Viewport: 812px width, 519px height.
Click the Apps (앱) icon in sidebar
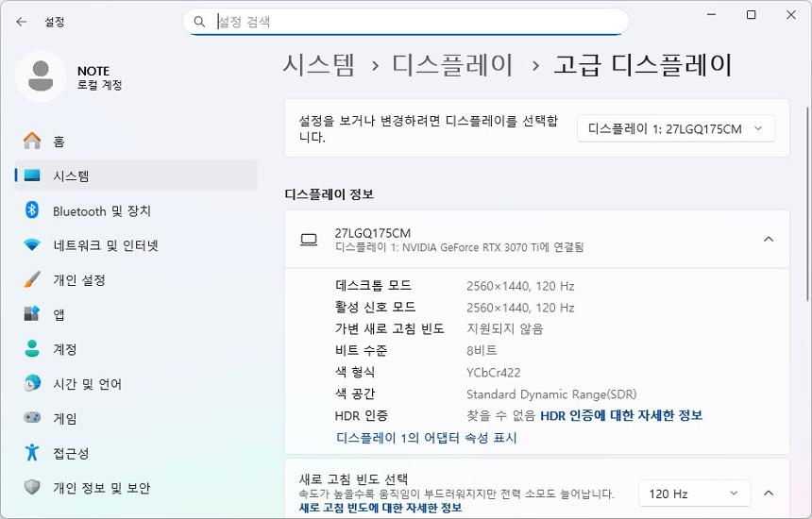click(32, 314)
